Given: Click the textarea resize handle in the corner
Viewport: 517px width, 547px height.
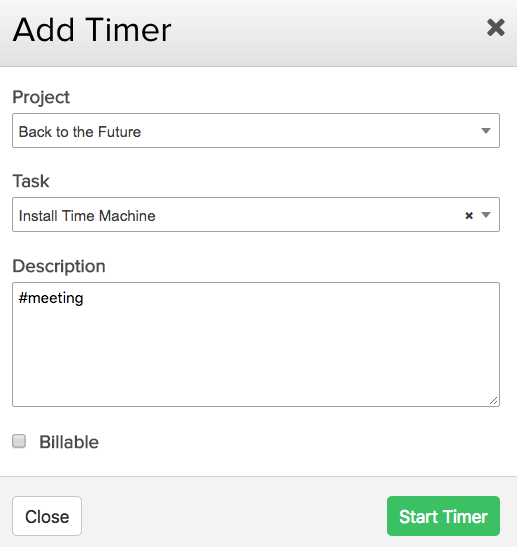Looking at the screenshot, I should (493, 401).
